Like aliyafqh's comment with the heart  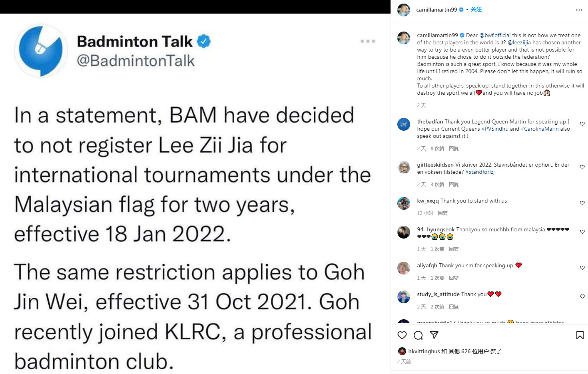[x=582, y=268]
